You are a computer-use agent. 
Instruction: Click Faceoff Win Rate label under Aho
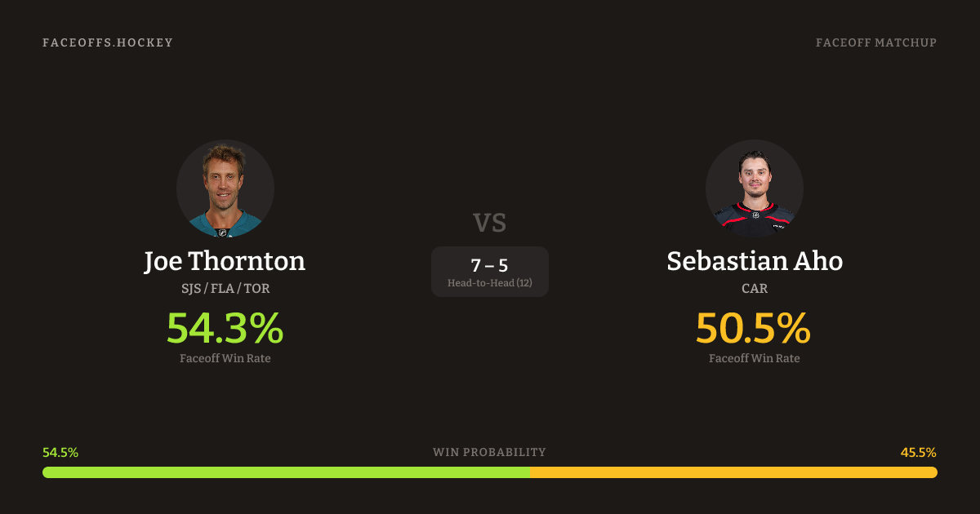click(754, 358)
